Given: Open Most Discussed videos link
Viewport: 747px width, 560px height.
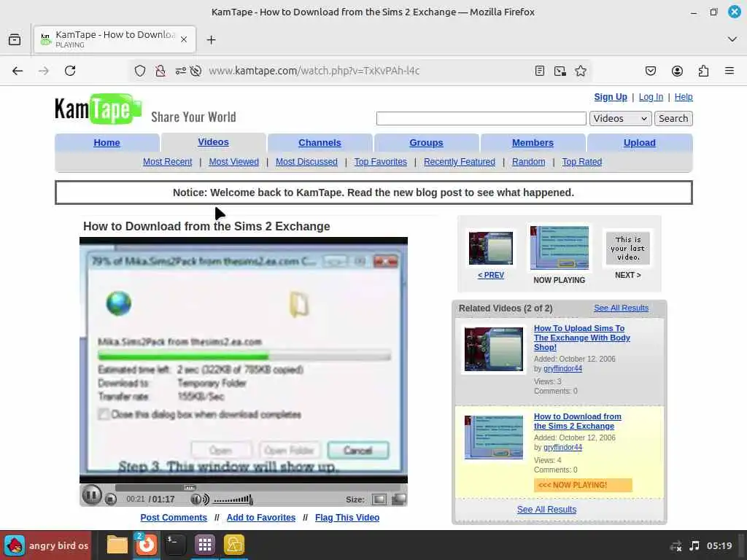Looking at the screenshot, I should coord(306,162).
